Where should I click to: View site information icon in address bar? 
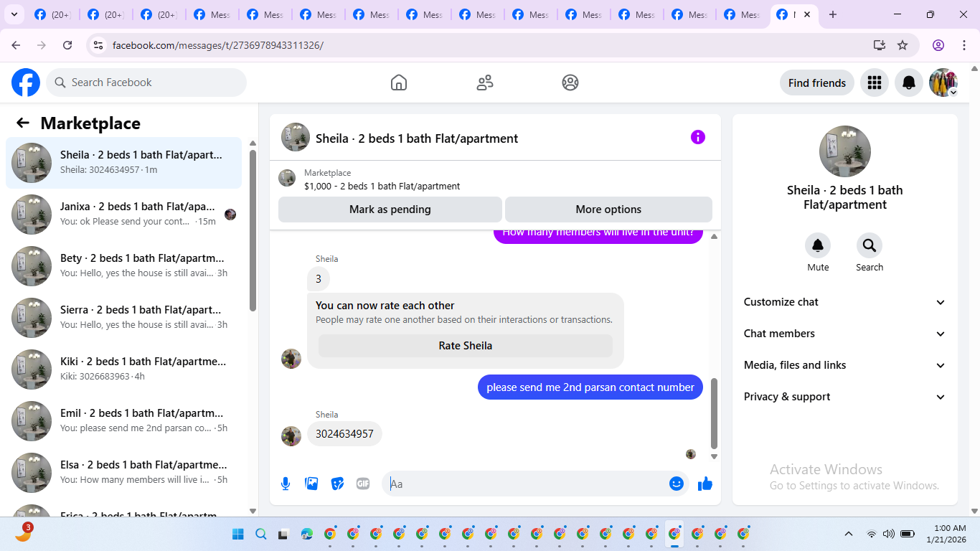click(x=99, y=45)
